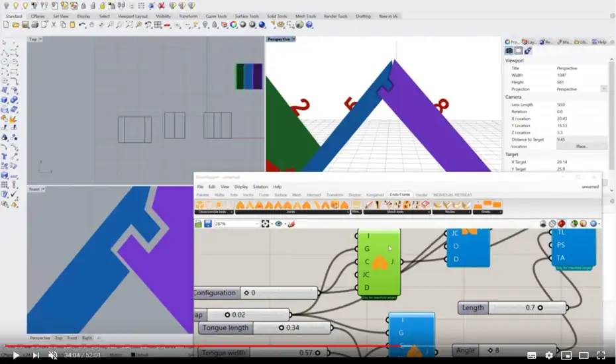
Task: Open Grasshopper File menu
Action: point(200,187)
